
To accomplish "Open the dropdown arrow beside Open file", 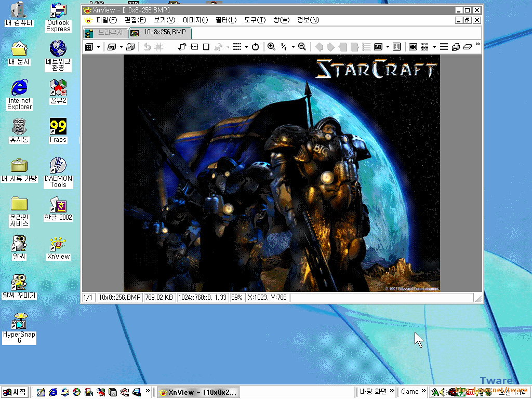I will (121, 47).
